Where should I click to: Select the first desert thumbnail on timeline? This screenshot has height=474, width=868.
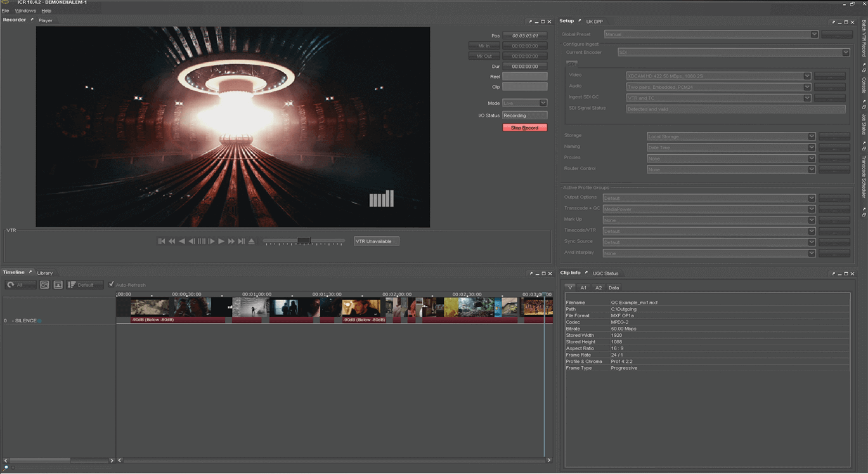[x=150, y=308]
